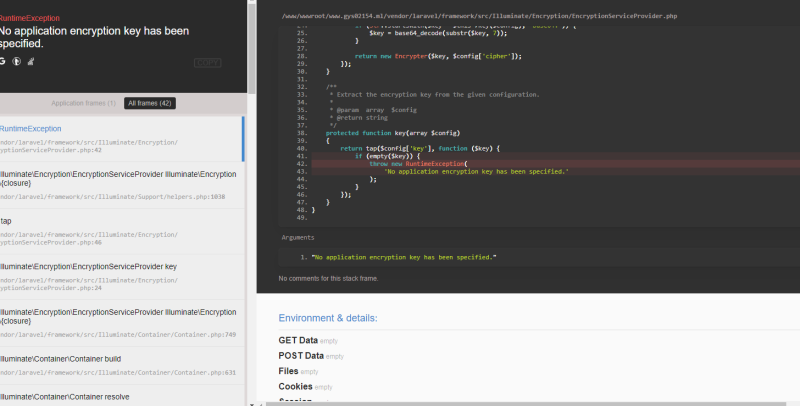Click code line 28 return new Encrypter
Image resolution: width=800 pixels, height=406 pixels.
[438, 56]
